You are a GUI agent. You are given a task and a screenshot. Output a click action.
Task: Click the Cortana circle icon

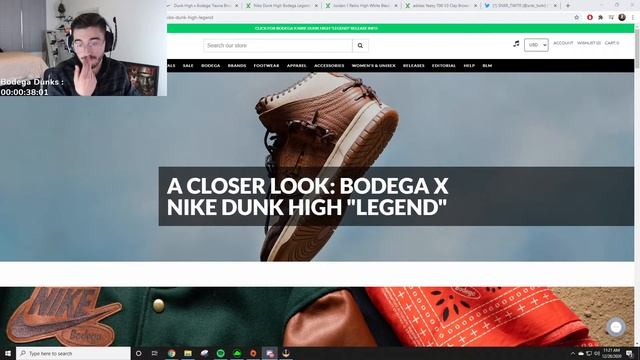coord(138,353)
